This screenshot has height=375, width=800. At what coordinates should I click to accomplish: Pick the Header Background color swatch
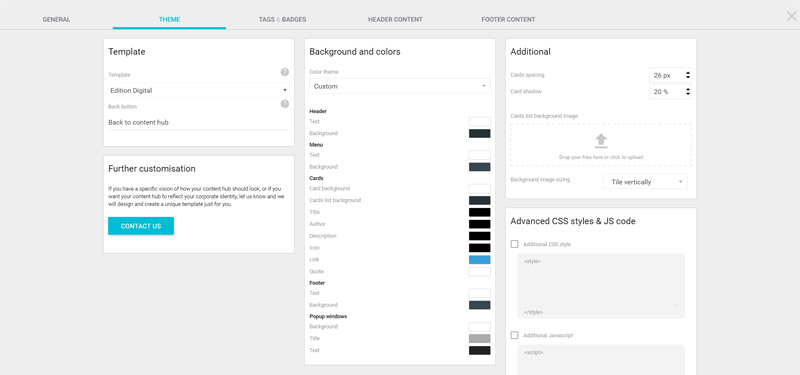(480, 133)
